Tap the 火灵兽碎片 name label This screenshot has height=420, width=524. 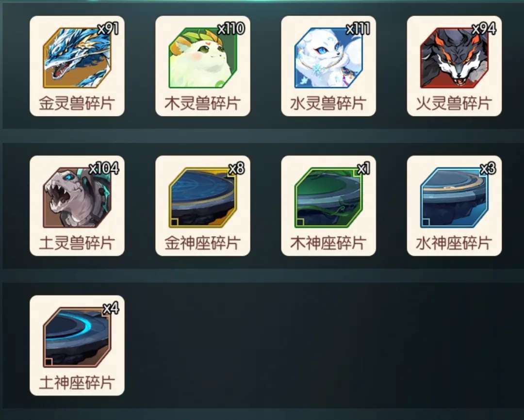(x=454, y=103)
